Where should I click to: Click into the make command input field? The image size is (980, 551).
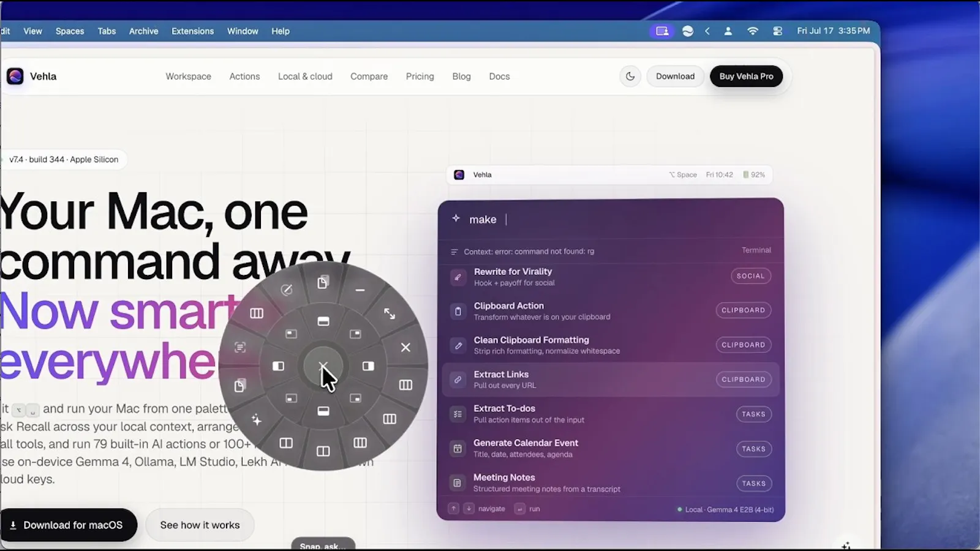coord(611,219)
